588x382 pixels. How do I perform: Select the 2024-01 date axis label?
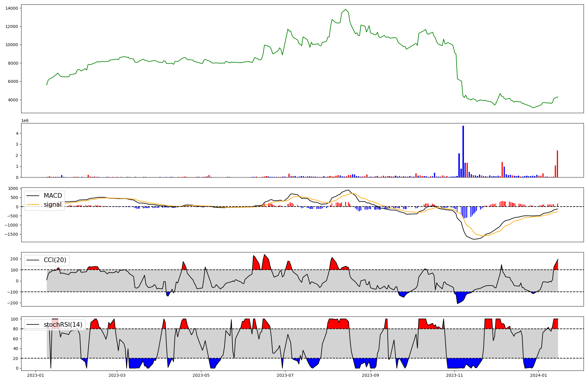(x=539, y=375)
